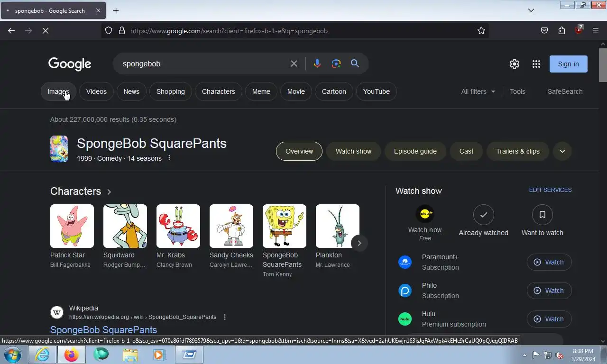Viewport: 607px width, 364px height.
Task: Select the Characters filter chip
Action: tap(219, 91)
